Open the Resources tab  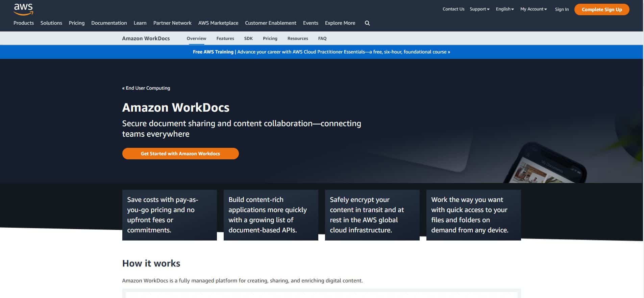[298, 39]
